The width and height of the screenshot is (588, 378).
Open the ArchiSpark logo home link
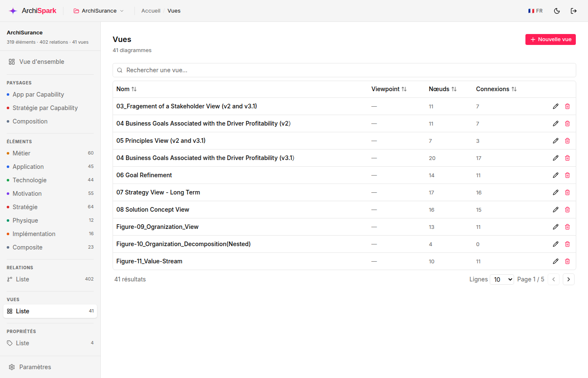[x=33, y=11]
